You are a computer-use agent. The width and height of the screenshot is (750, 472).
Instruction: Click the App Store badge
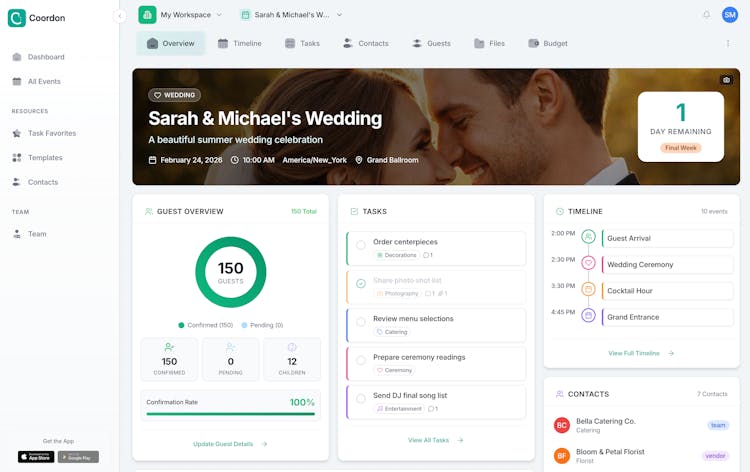tap(36, 457)
